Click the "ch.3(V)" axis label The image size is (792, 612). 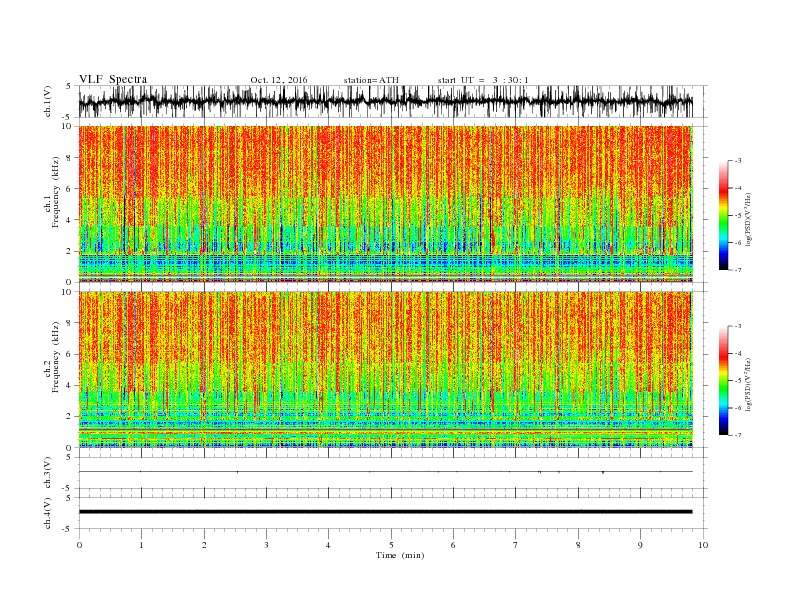48,473
